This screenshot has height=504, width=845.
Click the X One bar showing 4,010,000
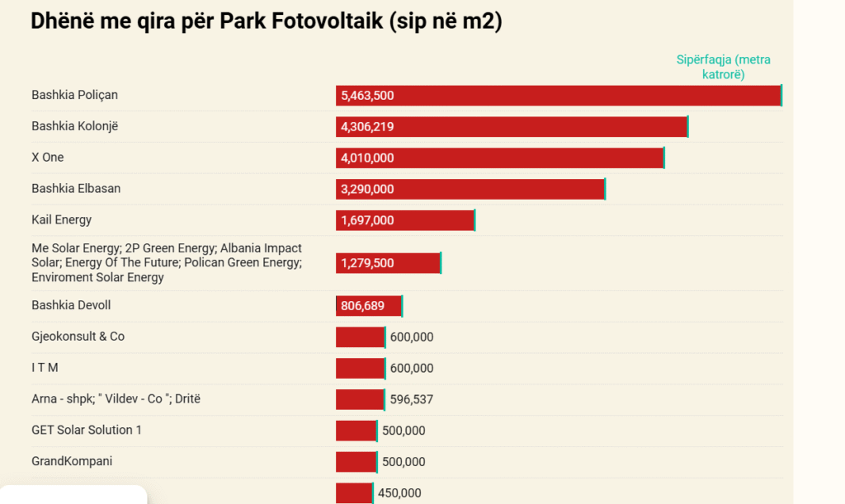pyautogui.click(x=500, y=158)
